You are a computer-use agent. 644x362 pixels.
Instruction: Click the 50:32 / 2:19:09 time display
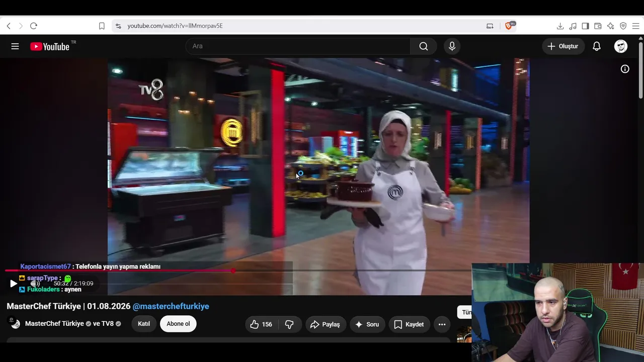tap(73, 284)
